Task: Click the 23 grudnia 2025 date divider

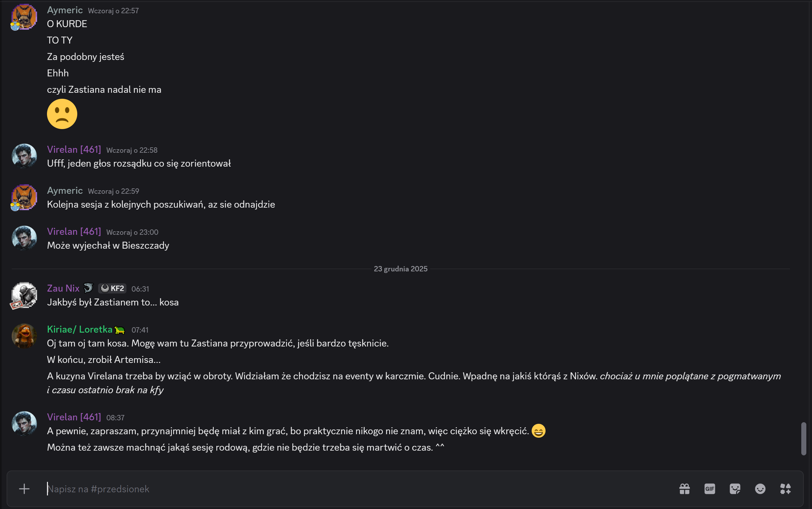Action: pyautogui.click(x=400, y=269)
